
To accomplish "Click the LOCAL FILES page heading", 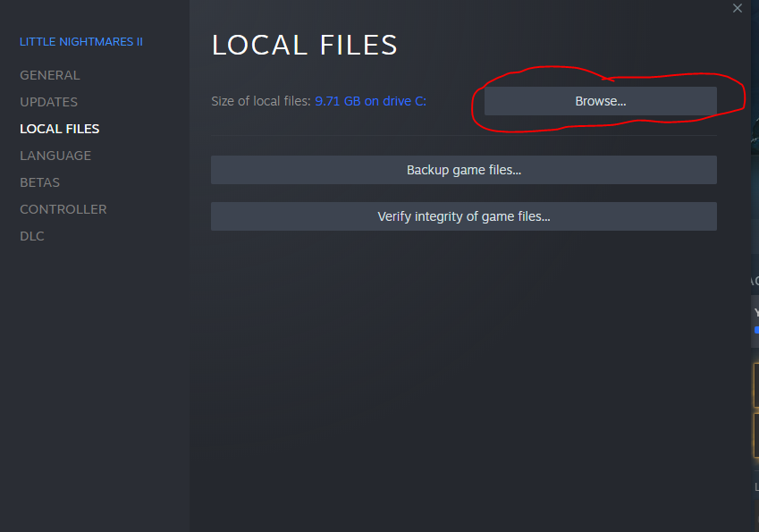I will tap(304, 45).
